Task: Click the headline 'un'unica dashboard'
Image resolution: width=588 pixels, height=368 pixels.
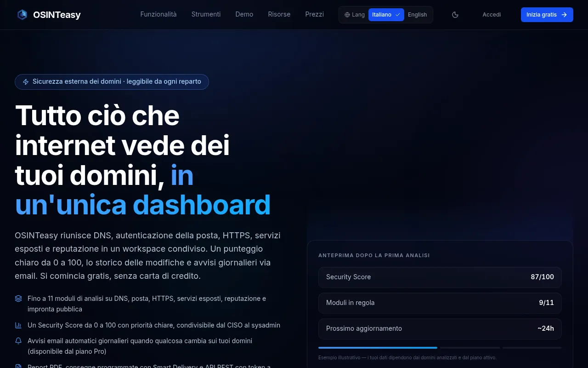Action: (143, 205)
